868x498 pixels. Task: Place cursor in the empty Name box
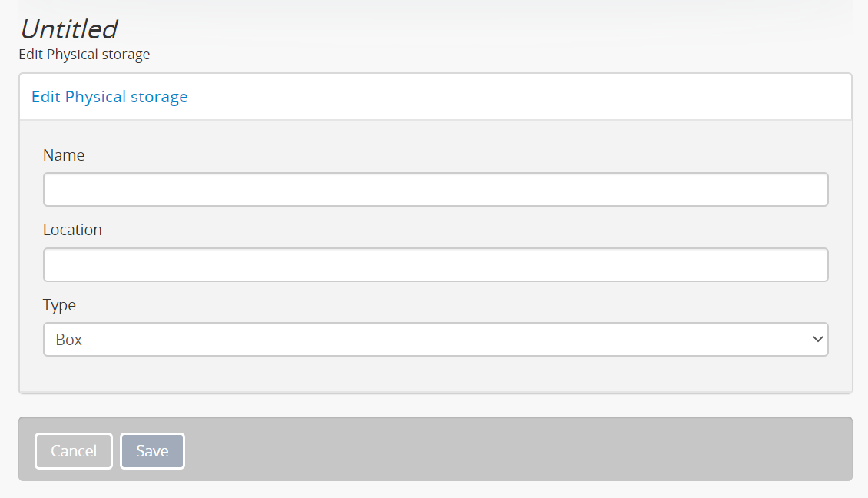435,190
